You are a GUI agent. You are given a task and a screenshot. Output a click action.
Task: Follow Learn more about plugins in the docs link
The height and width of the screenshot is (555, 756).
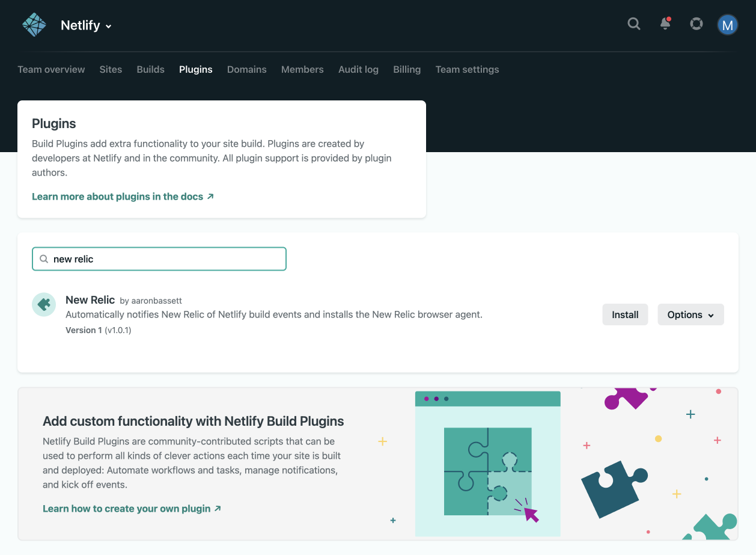[x=123, y=197]
